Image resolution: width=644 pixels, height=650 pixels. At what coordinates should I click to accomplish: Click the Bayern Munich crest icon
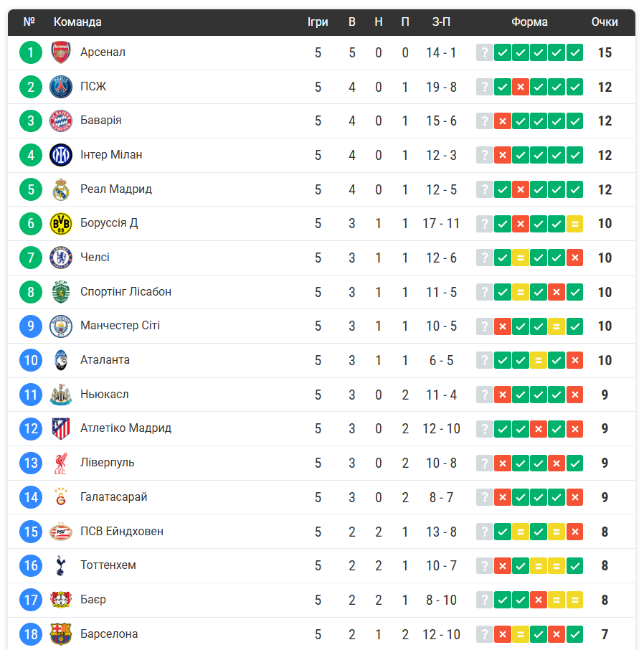(x=61, y=121)
